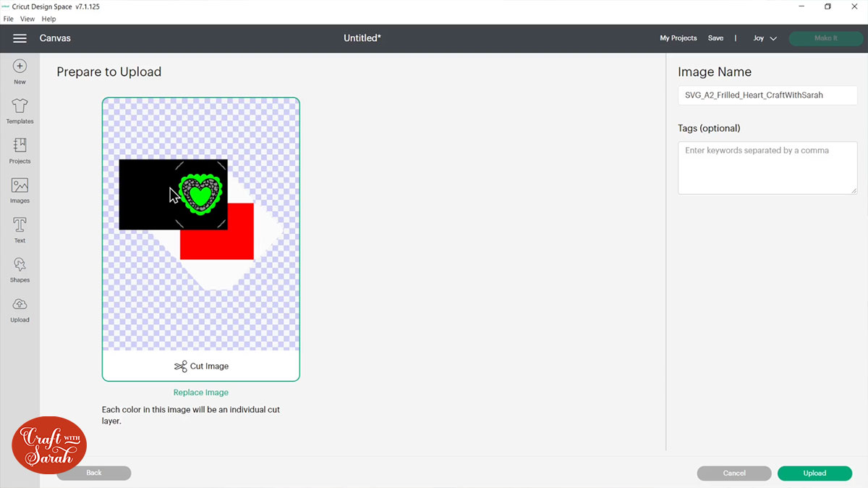868x488 pixels.
Task: Browse Images from the sidebar
Action: coord(20,190)
